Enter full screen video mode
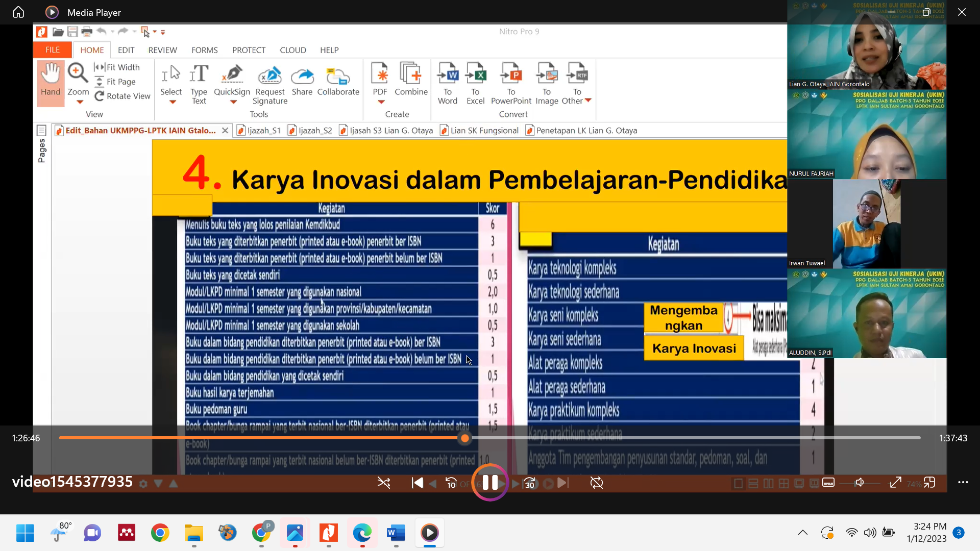Image resolution: width=980 pixels, height=551 pixels. click(895, 483)
